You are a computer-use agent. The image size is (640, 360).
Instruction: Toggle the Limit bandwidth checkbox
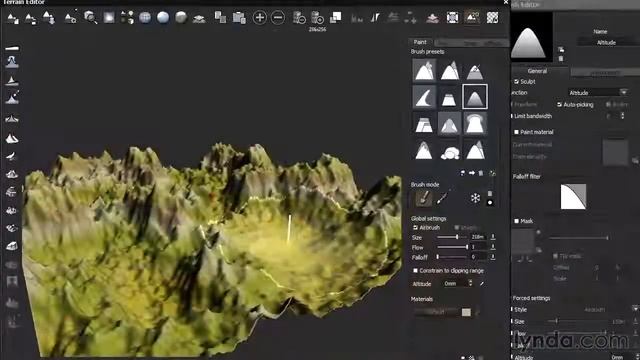pos(512,116)
